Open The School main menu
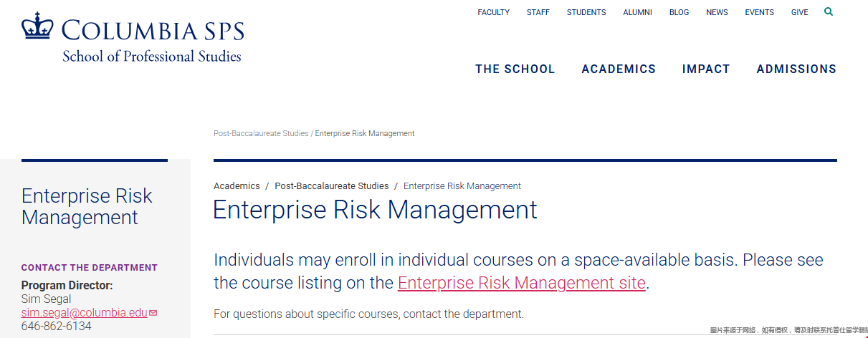Viewport: 868px width, 338px height. coord(515,69)
